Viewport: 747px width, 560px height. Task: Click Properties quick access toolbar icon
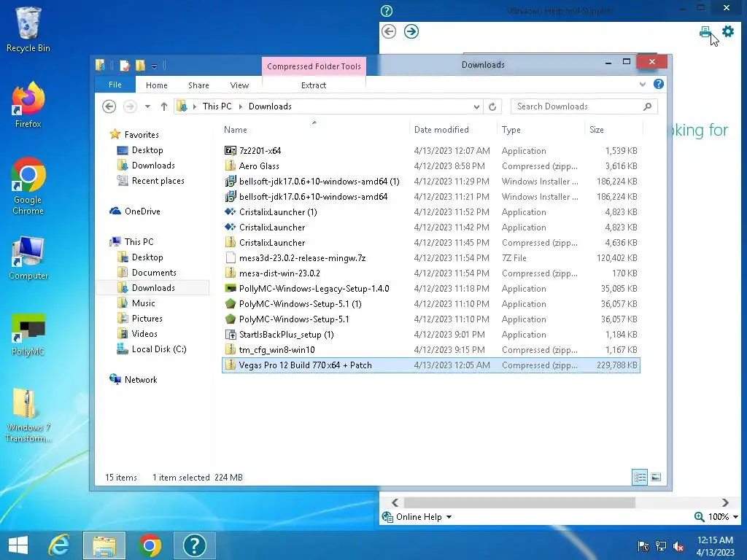pos(125,66)
